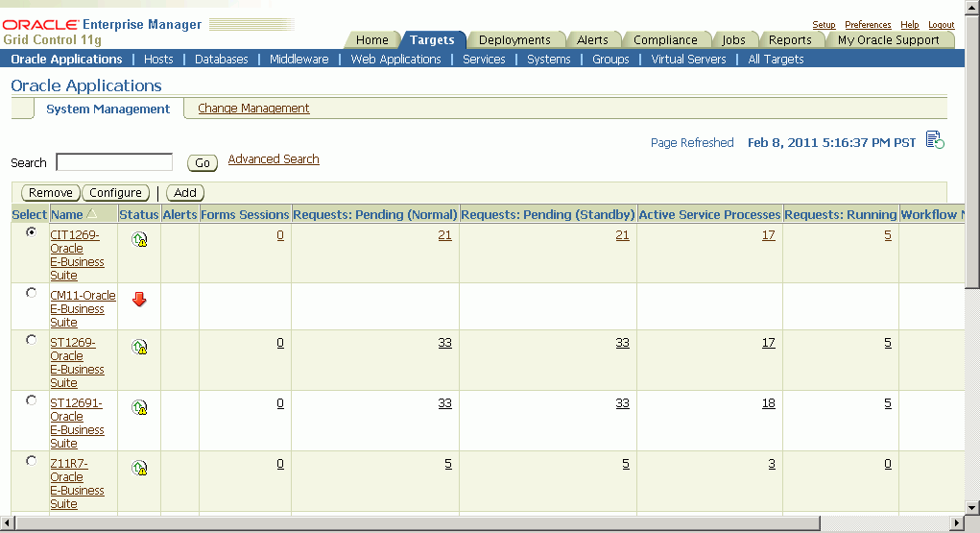Sort by Requests: Running column header

841,214
